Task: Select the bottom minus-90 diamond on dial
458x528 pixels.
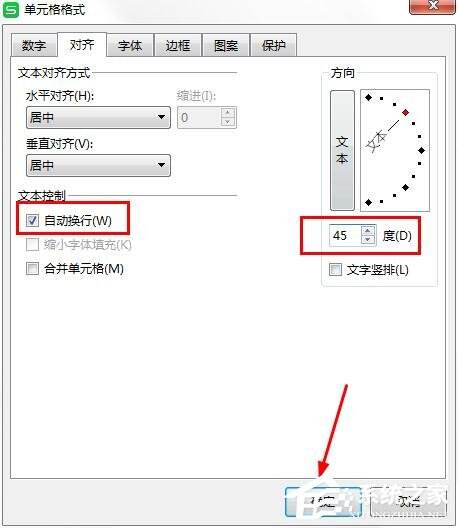Action: pos(368,202)
